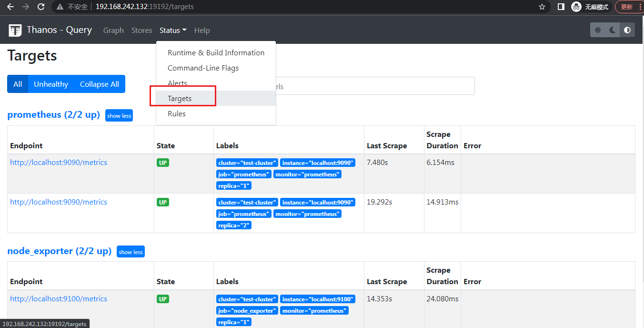The image size is (644, 328).
Task: Reload the page in browser
Action: pos(41,7)
